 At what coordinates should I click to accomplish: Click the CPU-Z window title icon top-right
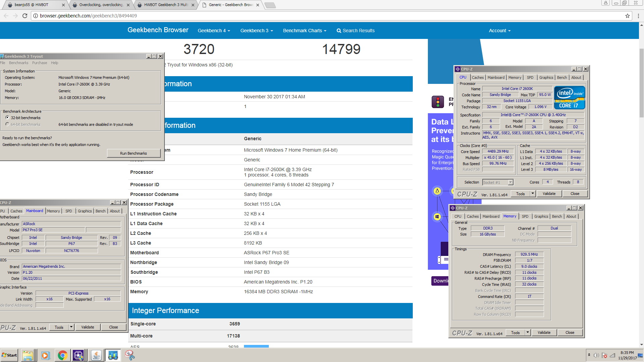pyautogui.click(x=457, y=69)
